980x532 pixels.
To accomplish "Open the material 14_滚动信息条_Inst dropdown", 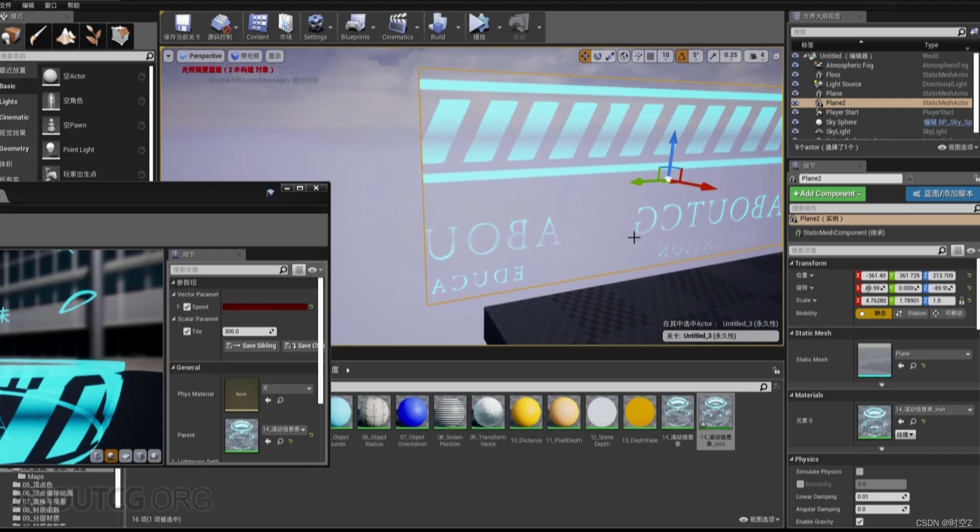I will click(933, 409).
